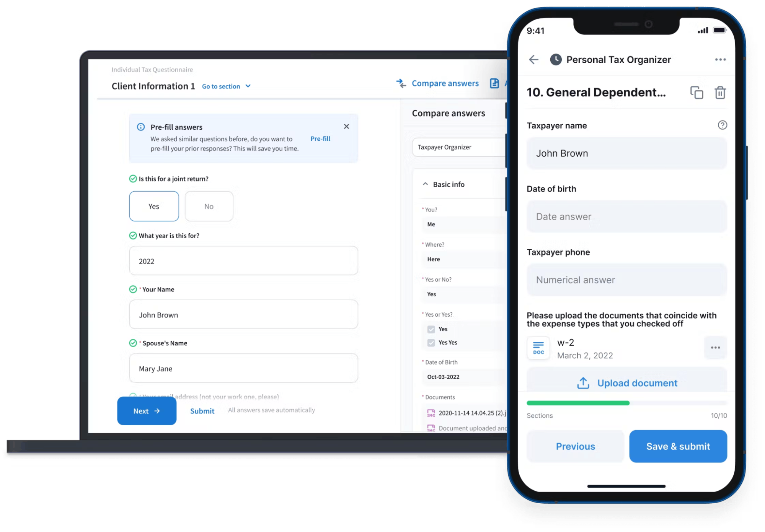The height and width of the screenshot is (532, 765).
Task: Click the Save & submit button on mobile
Action: 678,447
